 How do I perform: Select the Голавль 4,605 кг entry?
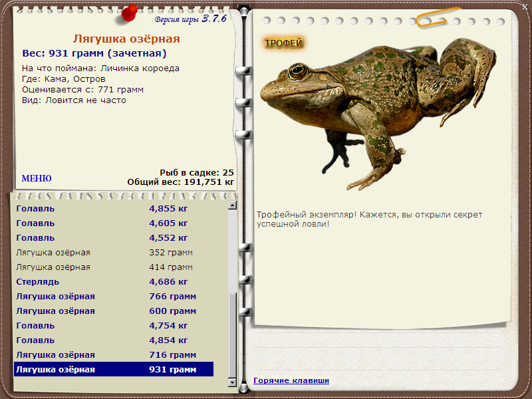114,223
